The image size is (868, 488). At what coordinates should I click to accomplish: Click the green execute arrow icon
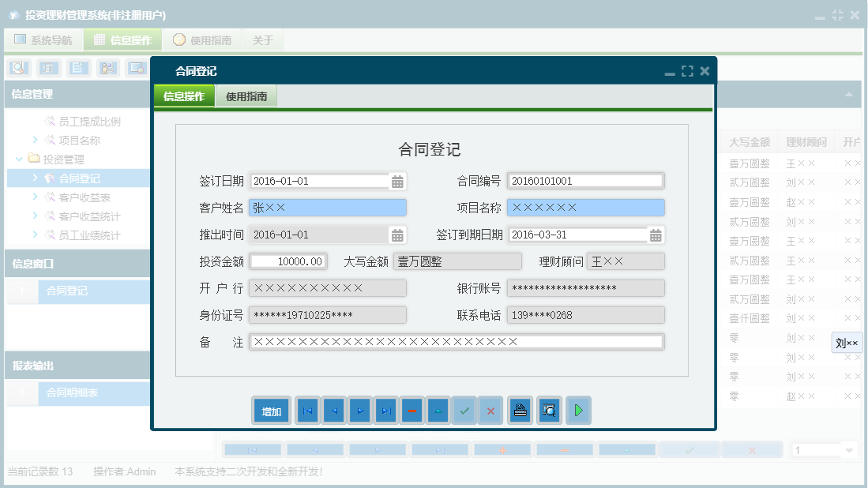pos(578,410)
